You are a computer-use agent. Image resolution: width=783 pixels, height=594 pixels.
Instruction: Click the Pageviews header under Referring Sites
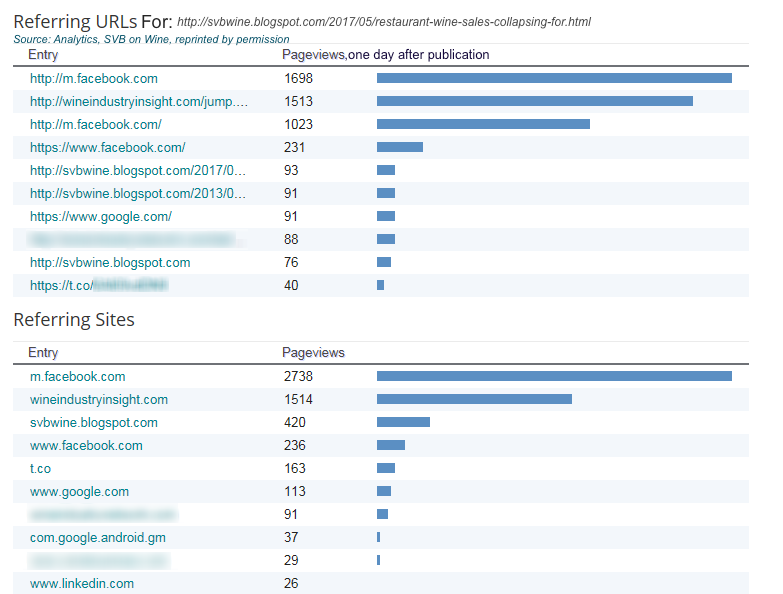(313, 353)
